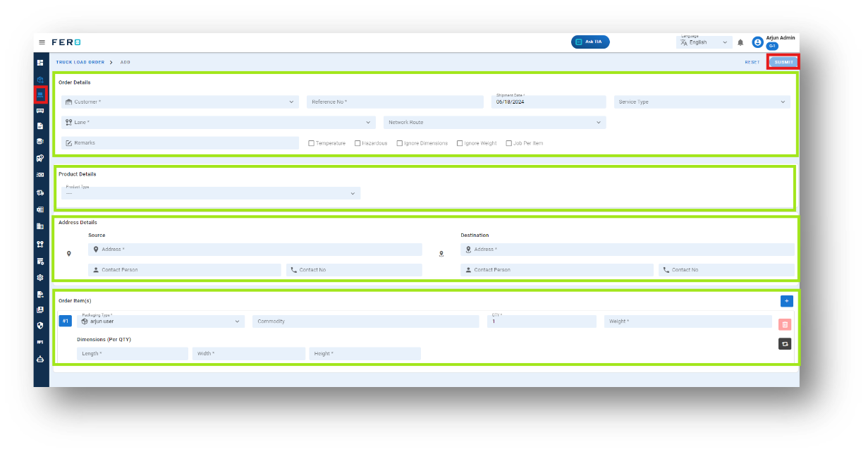The image size is (868, 454).
Task: Open the building icon in the sidebar
Action: click(40, 226)
